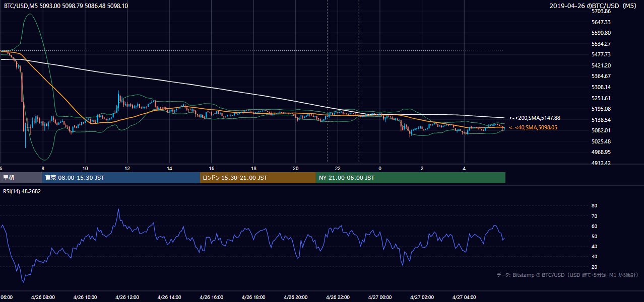Click the 4/26 22:00 bottom date label
The image size is (644, 302).
click(x=338, y=297)
